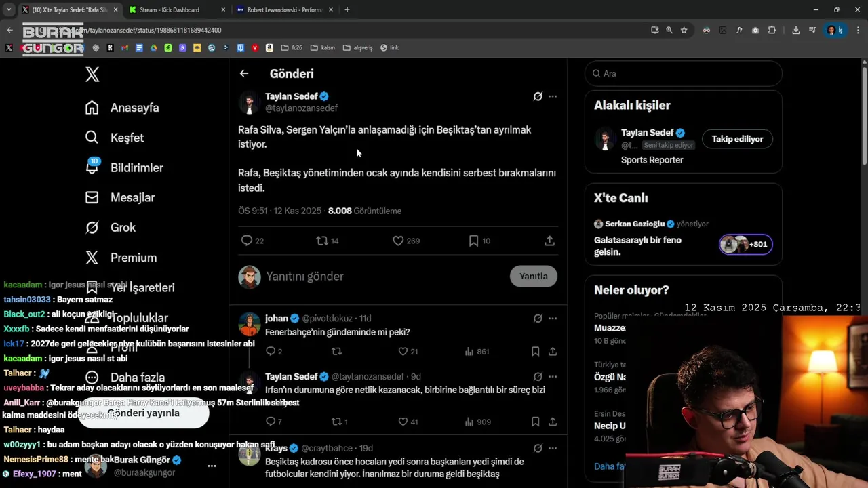Open Chrome downloads icon in toolbar
This screenshot has height=488, width=868.
[x=795, y=30]
